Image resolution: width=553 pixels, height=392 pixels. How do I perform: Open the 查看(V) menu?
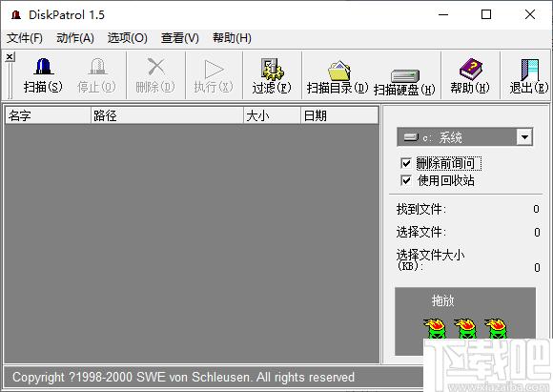[180, 38]
